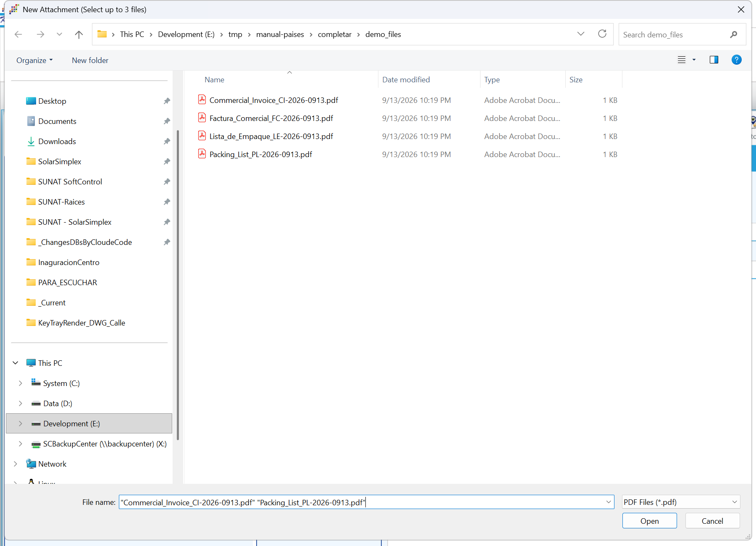Select the Lista_de_Empaque PDF file icon

[x=202, y=136]
